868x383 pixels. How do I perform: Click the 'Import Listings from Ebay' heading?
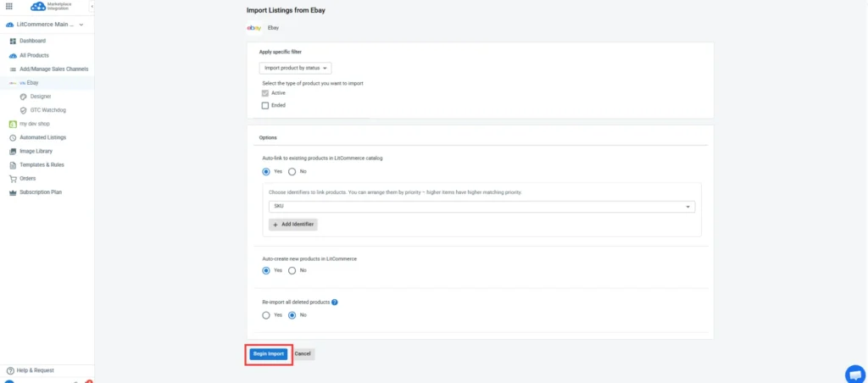pyautogui.click(x=286, y=10)
